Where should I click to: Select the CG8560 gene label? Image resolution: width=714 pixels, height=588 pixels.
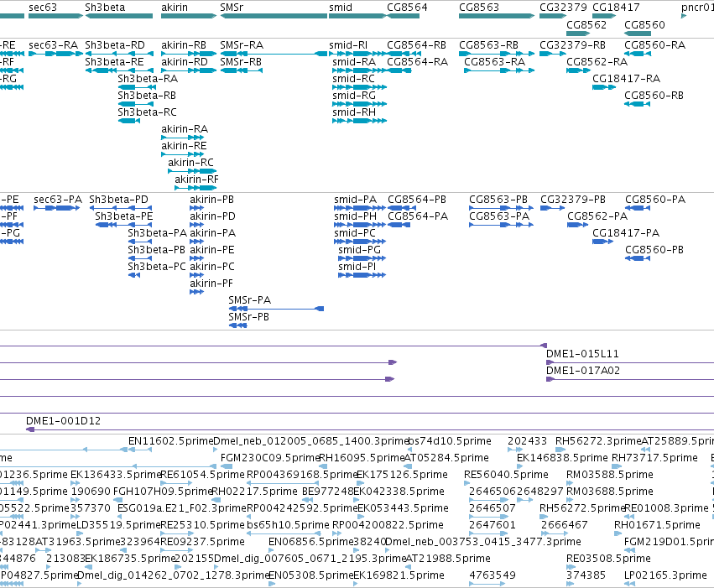tap(644, 24)
